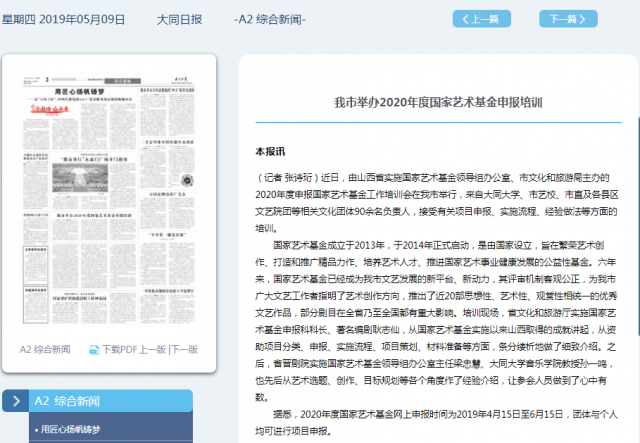Open the 下载PDF link

120,350
